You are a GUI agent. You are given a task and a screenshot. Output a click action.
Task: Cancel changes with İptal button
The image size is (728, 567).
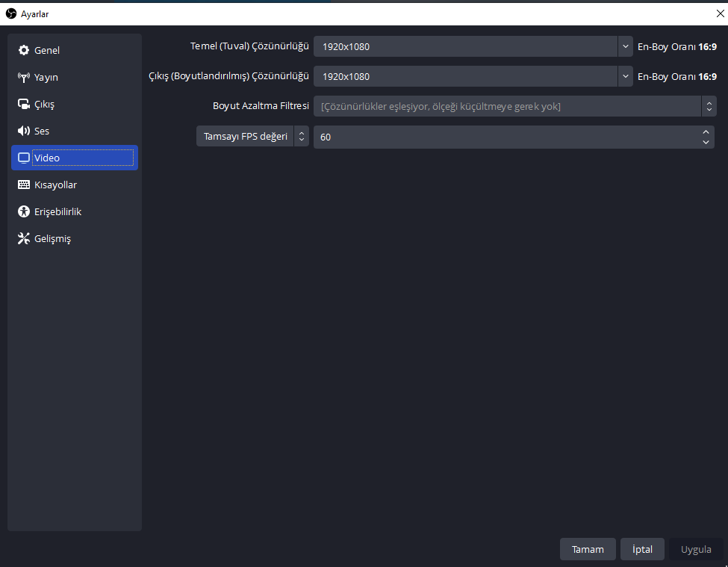pyautogui.click(x=642, y=549)
